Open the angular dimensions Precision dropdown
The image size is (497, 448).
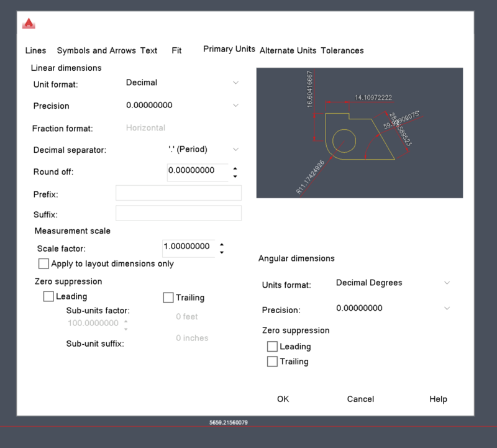point(447,308)
